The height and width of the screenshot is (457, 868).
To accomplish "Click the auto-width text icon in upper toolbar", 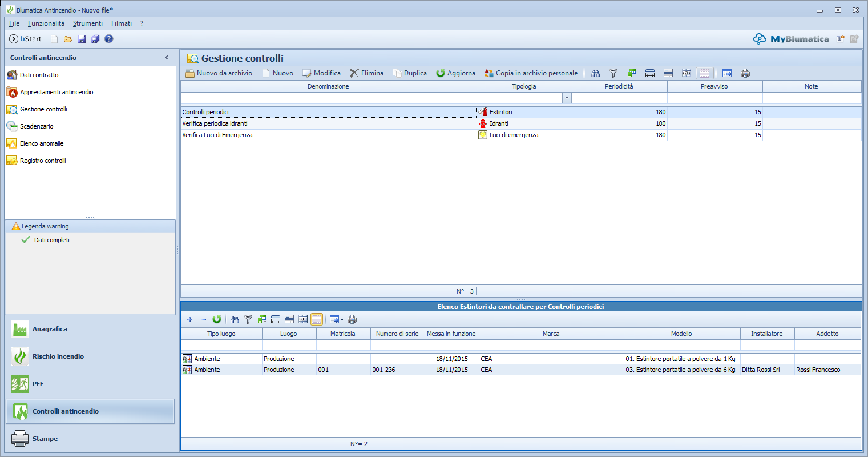I will point(687,73).
